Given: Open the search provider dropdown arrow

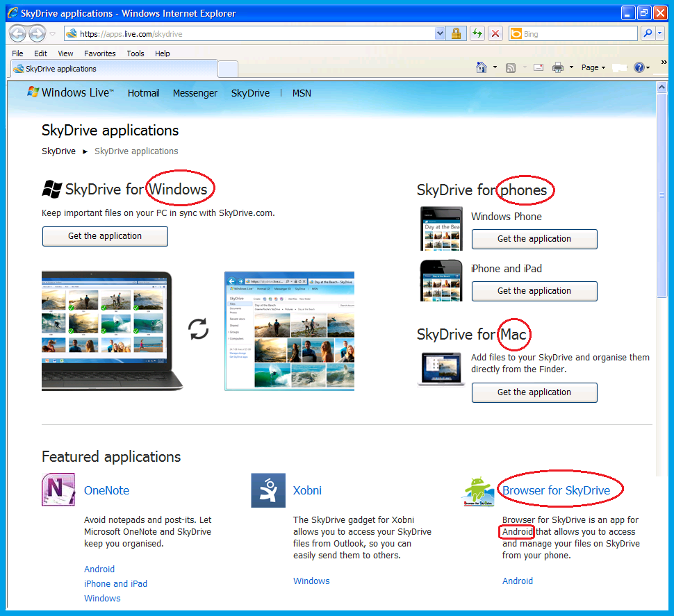Looking at the screenshot, I should pyautogui.click(x=660, y=33).
